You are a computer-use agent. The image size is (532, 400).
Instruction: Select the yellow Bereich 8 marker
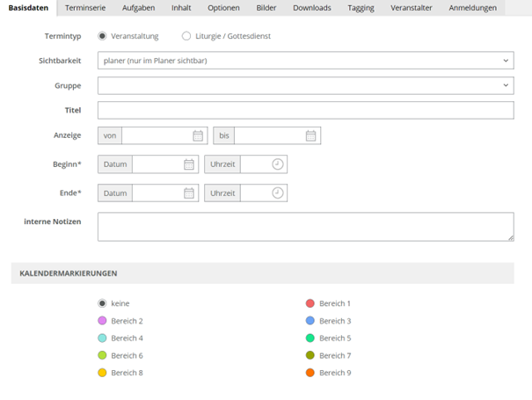[103, 373]
